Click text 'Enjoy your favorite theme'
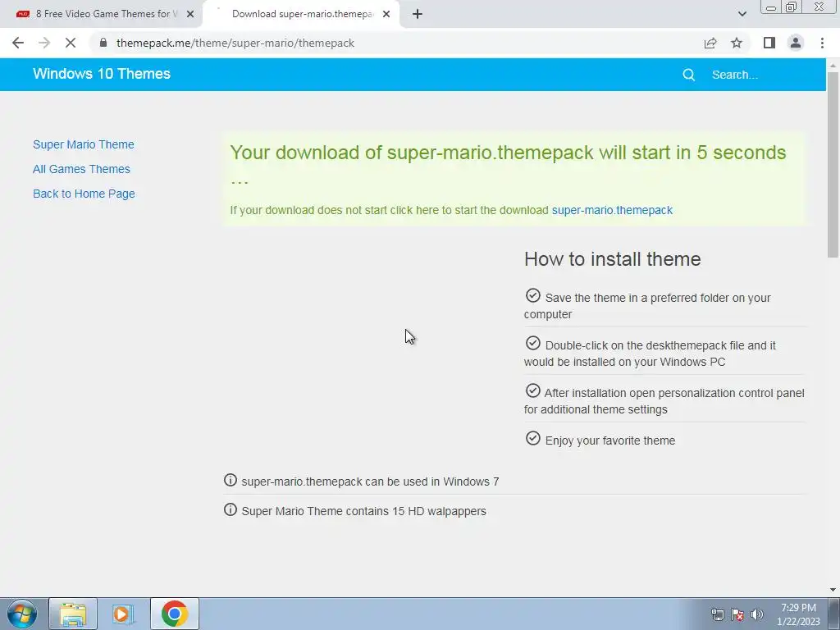The image size is (840, 630). coord(610,441)
